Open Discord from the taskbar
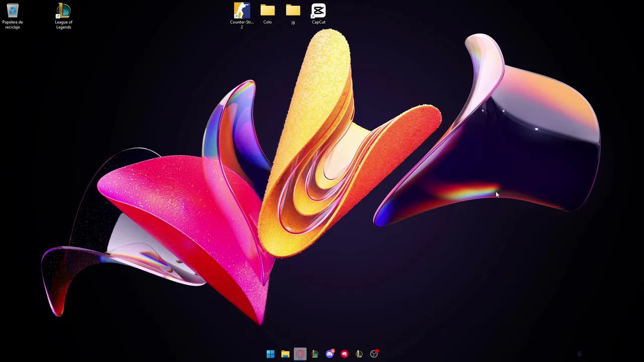Image resolution: width=644 pixels, height=362 pixels. tap(330, 354)
